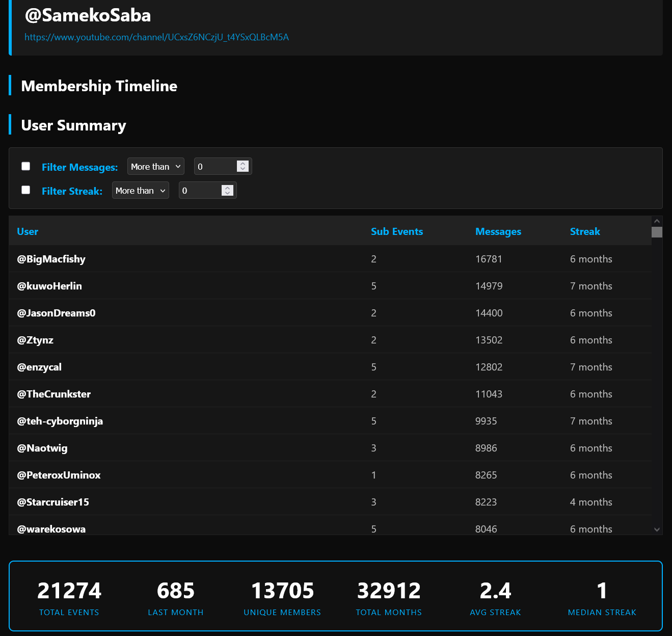Click message count 8265
672x636 pixels.
point(486,475)
